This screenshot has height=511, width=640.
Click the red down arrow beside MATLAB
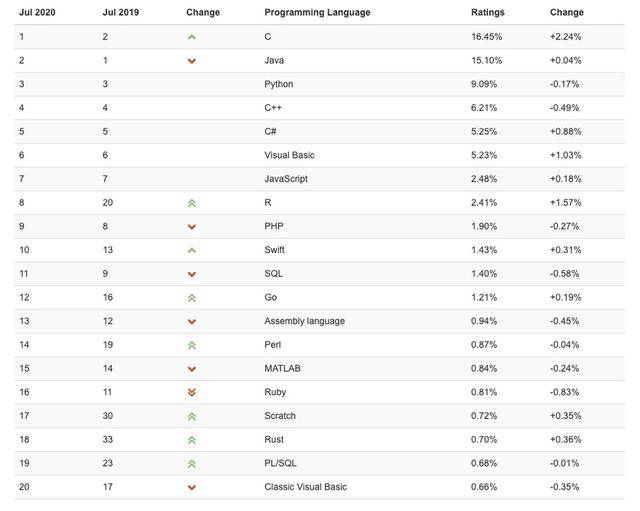[192, 369]
